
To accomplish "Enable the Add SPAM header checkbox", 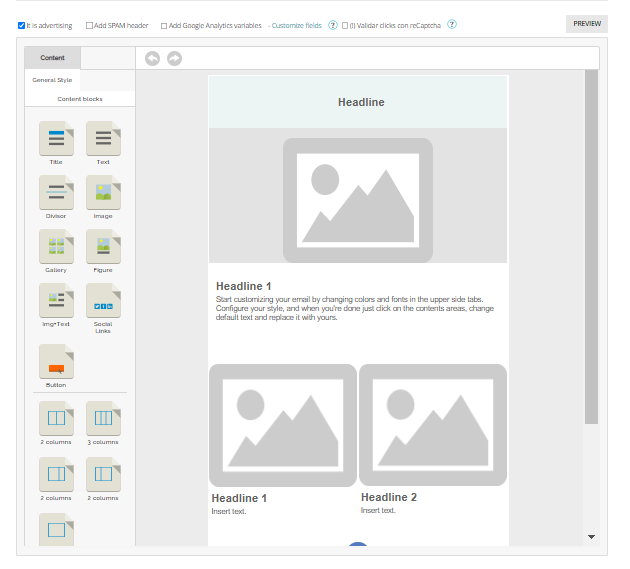I will [89, 25].
